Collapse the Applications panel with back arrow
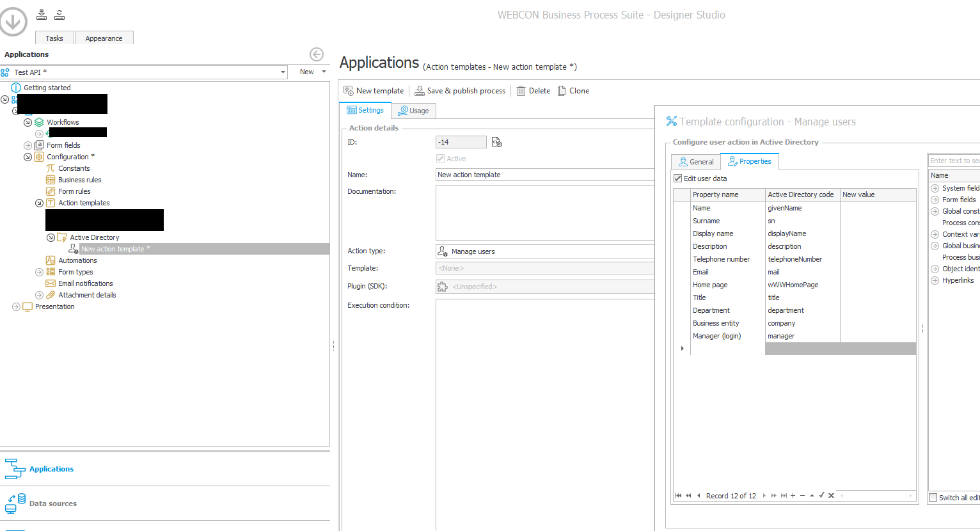The width and height of the screenshot is (980, 531). [317, 54]
